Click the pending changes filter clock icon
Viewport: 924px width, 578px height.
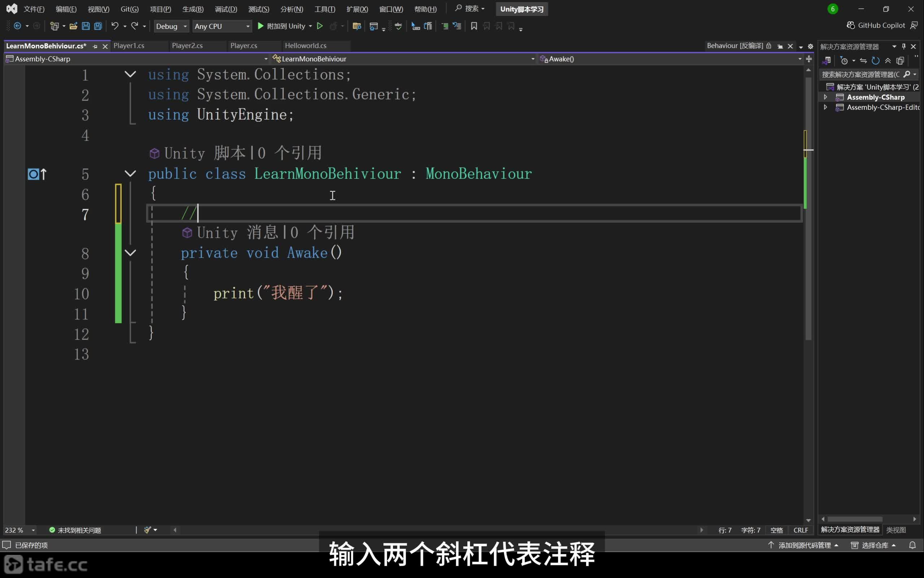pyautogui.click(x=844, y=60)
